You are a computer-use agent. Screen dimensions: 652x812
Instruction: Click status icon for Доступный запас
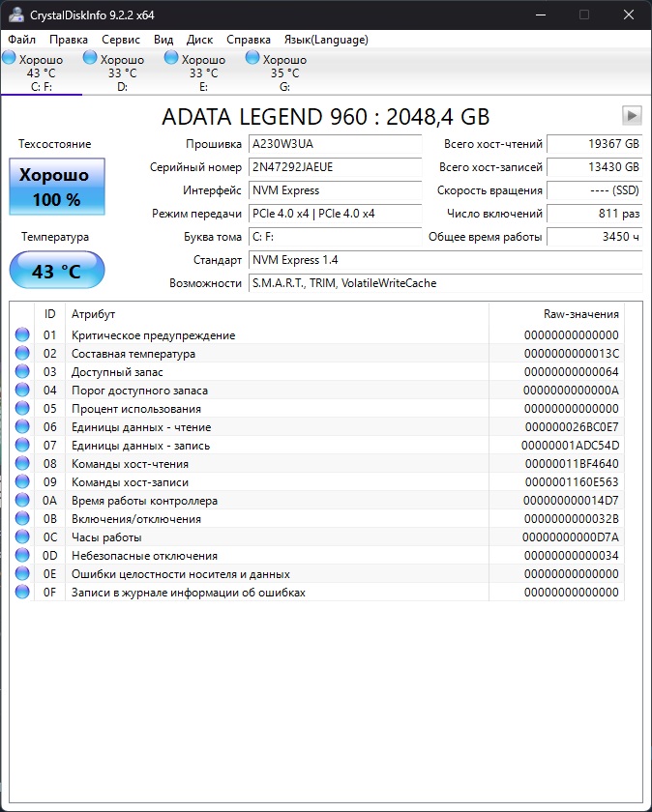[22, 371]
